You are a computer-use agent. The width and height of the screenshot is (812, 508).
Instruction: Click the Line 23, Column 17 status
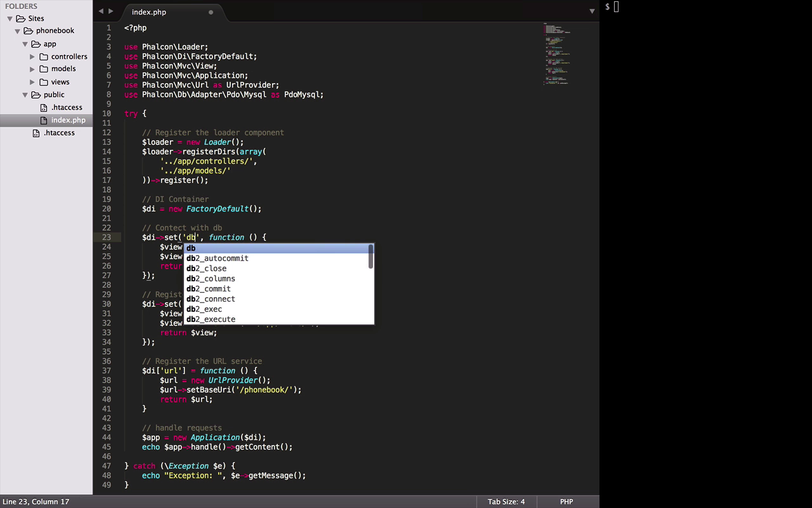(x=36, y=502)
